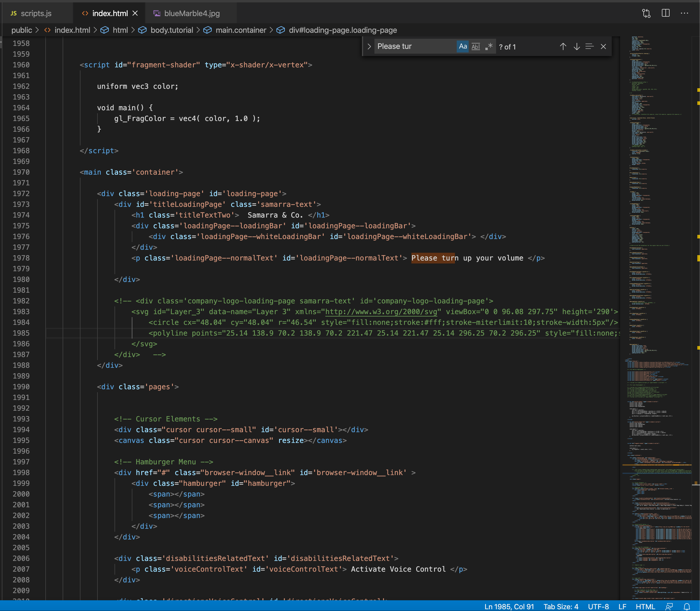700x611 pixels.
Task: Click the split editor right icon
Action: pos(665,13)
